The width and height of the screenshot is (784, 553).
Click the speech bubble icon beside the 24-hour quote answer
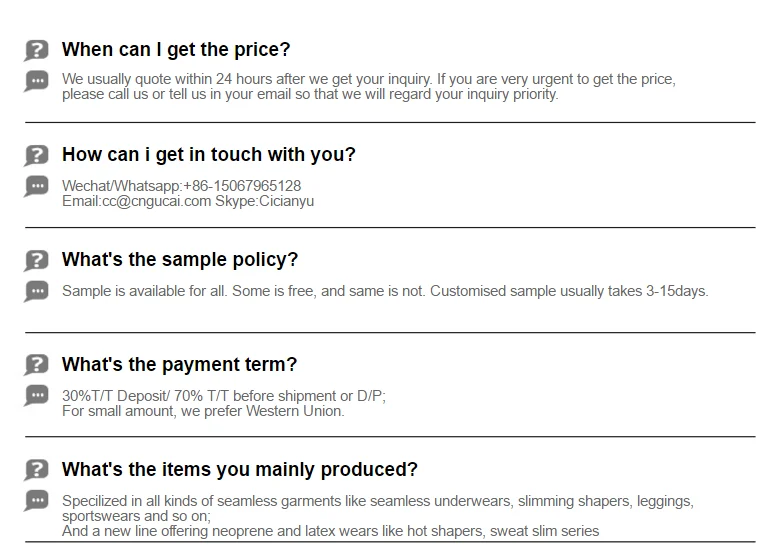coord(37,82)
